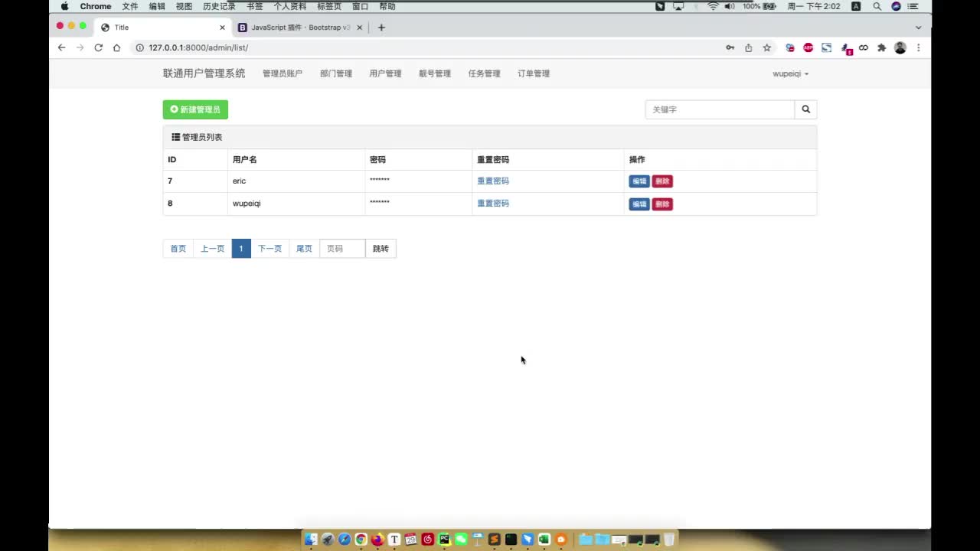980x551 pixels.
Task: Open the 部门管理 nav item
Action: pos(336,74)
